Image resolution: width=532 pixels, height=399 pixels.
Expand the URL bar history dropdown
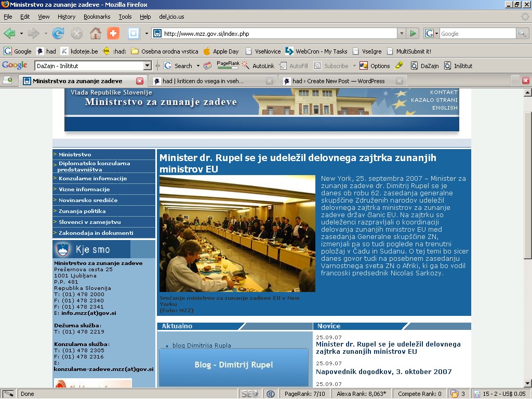pyautogui.click(x=402, y=33)
